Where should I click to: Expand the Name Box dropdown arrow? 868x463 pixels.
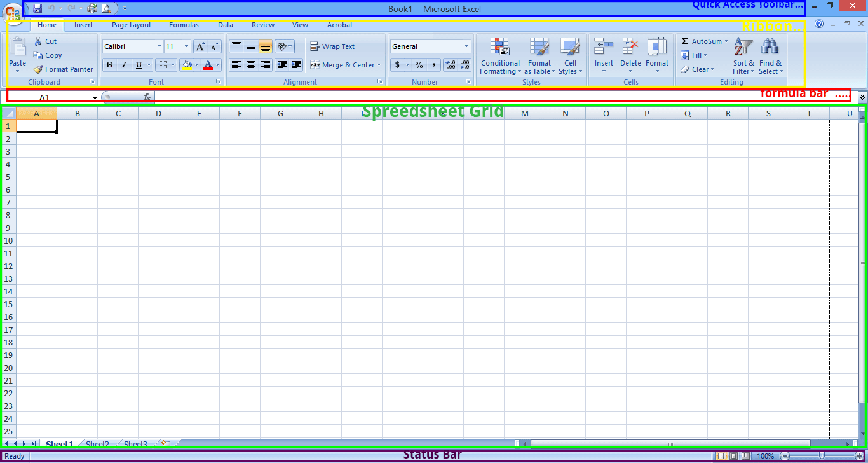95,97
